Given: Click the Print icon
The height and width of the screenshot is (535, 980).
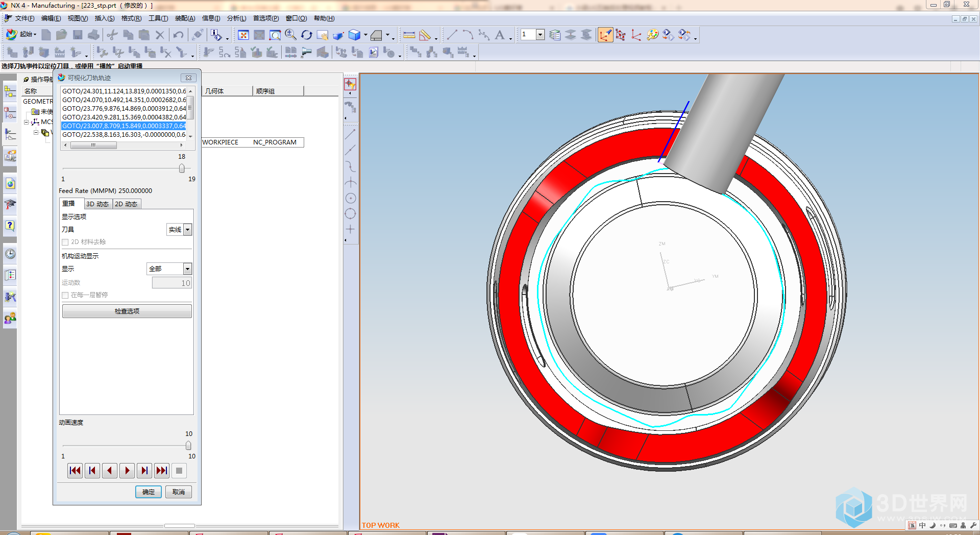Looking at the screenshot, I should [x=93, y=35].
